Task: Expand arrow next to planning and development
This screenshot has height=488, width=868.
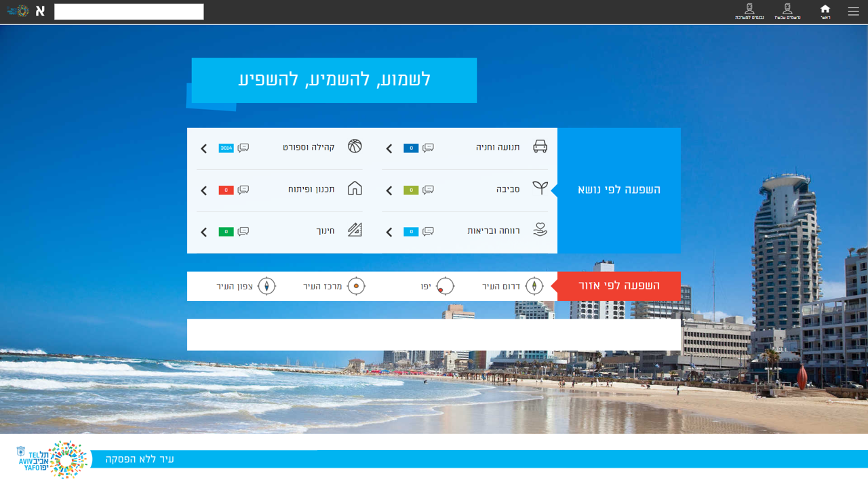Action: (204, 190)
